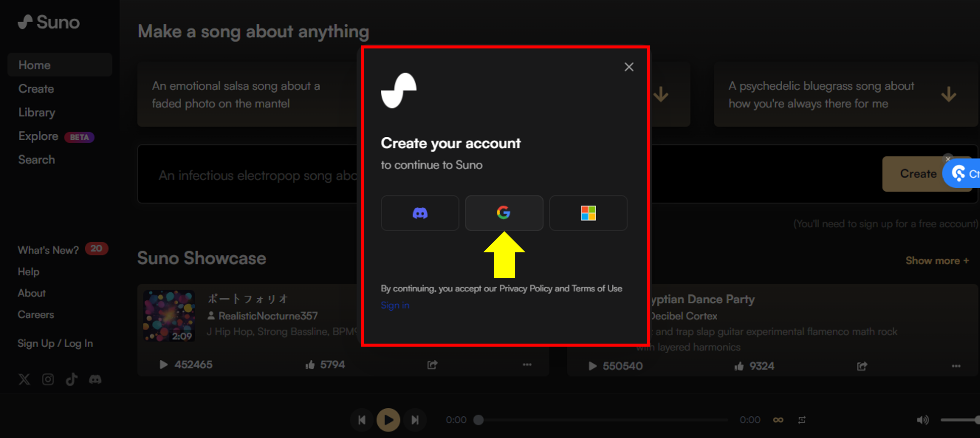Open the Terms of Use link
Screen dimensions: 980x438
(x=597, y=289)
